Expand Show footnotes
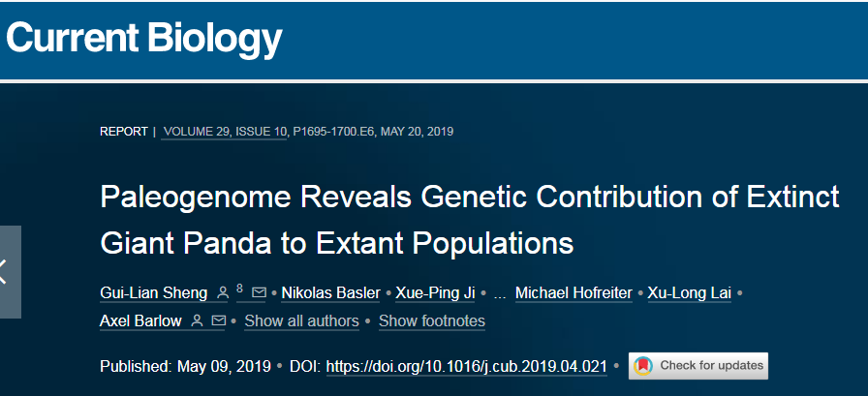 coord(432,321)
